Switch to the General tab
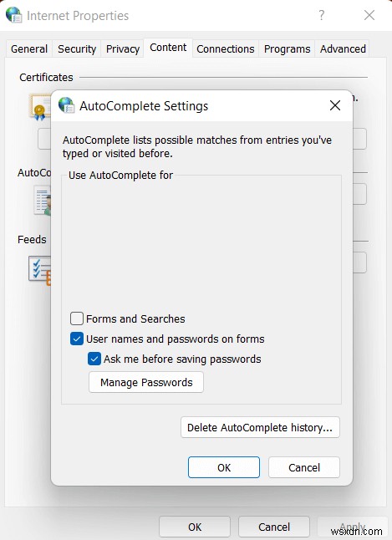 pos(29,49)
